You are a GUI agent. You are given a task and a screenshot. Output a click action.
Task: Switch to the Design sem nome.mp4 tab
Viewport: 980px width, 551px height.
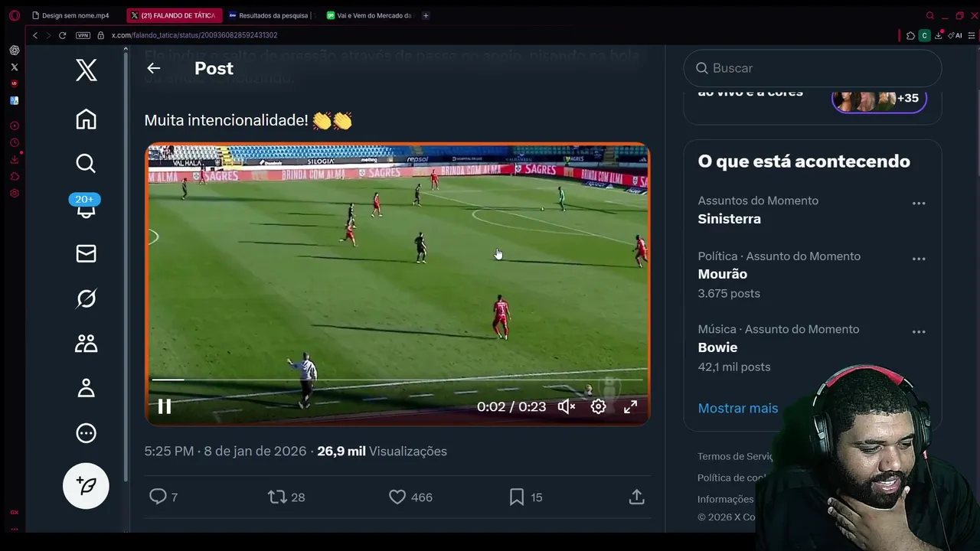point(73,15)
